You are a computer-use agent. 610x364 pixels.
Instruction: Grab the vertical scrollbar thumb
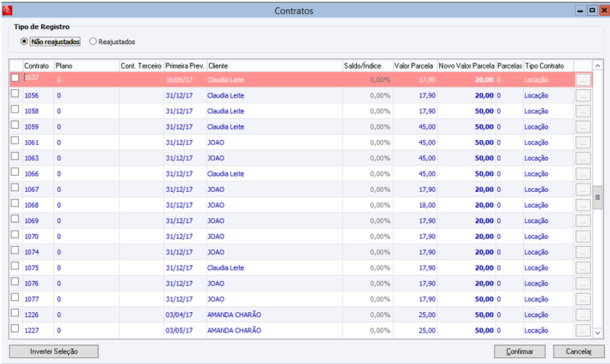pos(598,197)
